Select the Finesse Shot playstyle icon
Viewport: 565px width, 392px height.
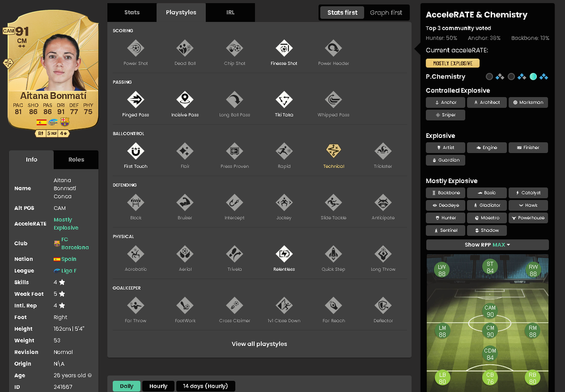284,48
